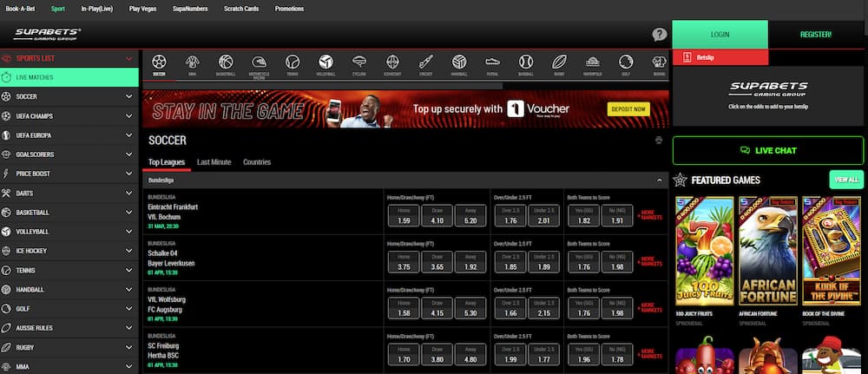
Task: Open In-Play(Live) in top menu
Action: [x=97, y=9]
